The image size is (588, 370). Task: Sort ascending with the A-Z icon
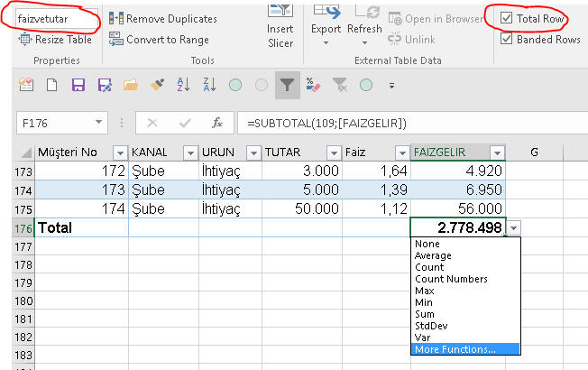pos(183,86)
